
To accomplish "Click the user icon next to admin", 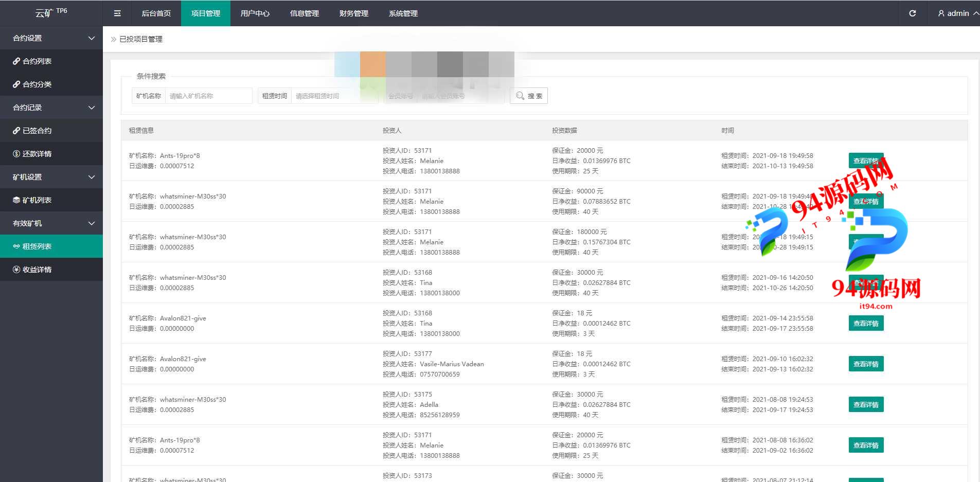I will [941, 13].
